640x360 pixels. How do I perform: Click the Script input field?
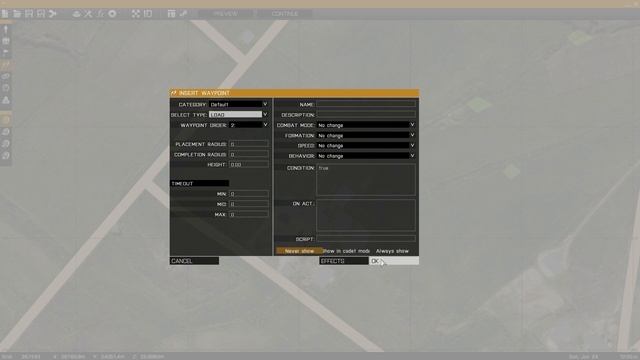coord(366,238)
